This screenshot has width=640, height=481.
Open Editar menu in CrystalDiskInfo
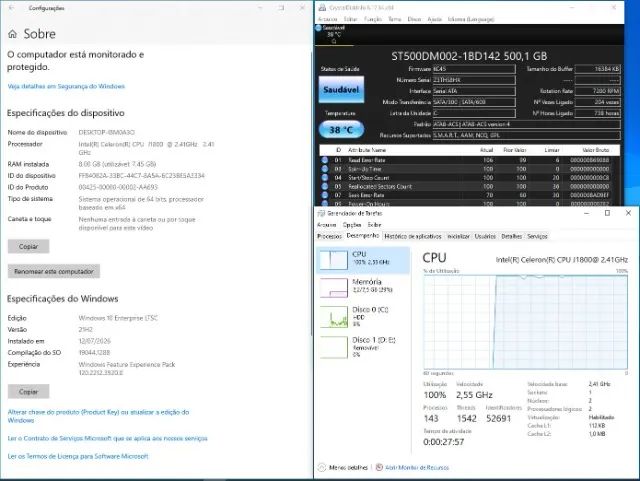coord(350,19)
